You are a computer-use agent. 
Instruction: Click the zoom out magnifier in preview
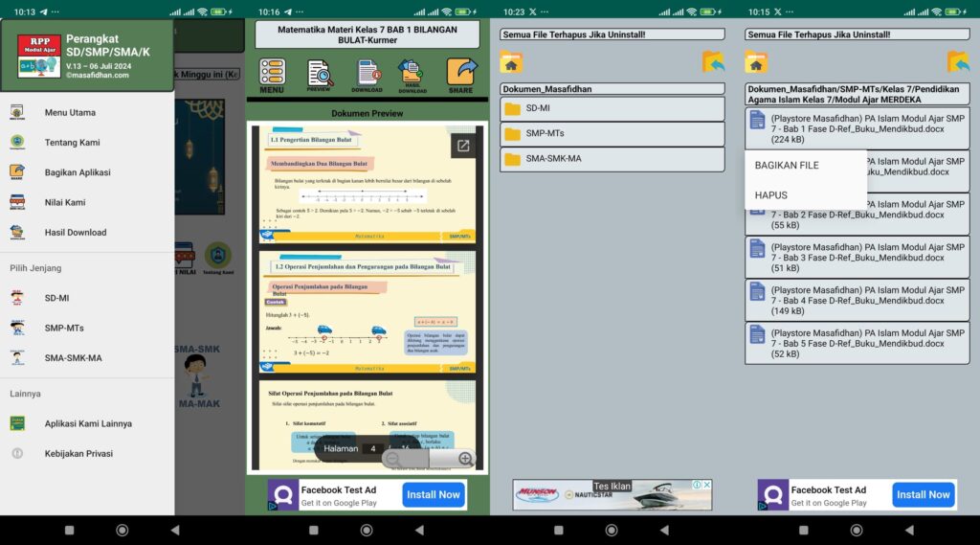coord(393,459)
